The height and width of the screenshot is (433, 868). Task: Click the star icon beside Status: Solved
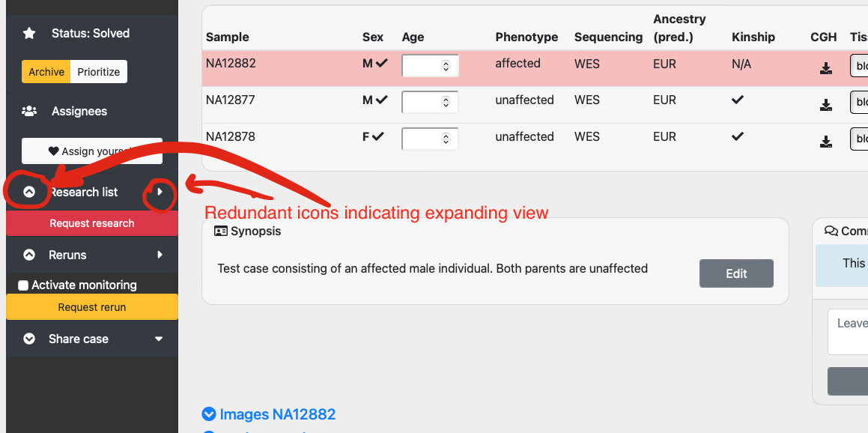pos(28,33)
